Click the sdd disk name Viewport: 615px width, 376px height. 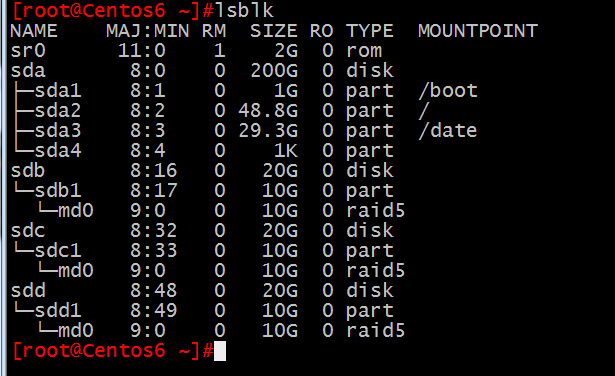(x=28, y=291)
